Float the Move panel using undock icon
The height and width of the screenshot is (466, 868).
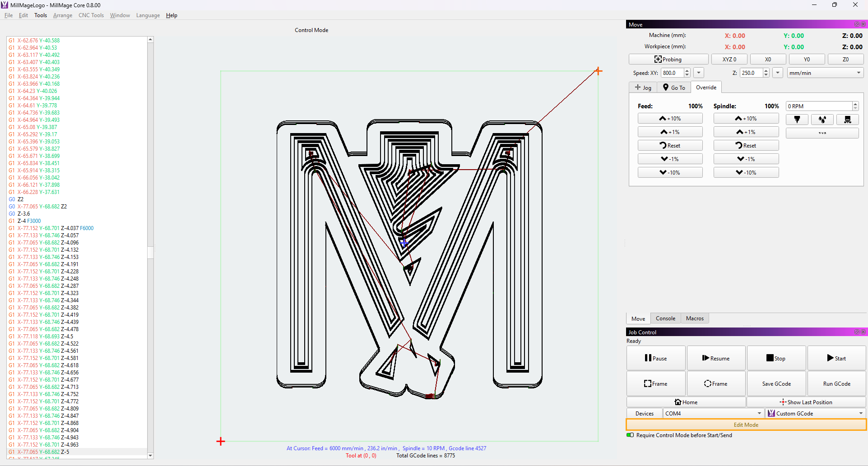(857, 24)
